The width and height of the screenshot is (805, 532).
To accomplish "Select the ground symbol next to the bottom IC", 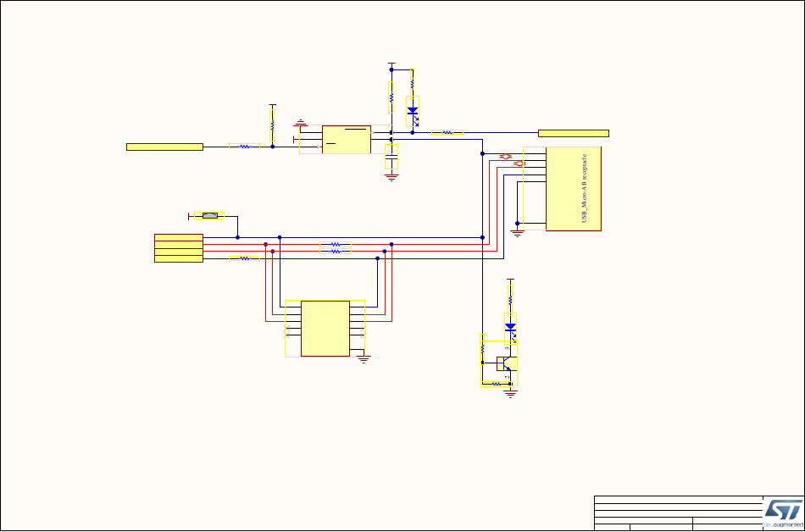I will pyautogui.click(x=364, y=359).
